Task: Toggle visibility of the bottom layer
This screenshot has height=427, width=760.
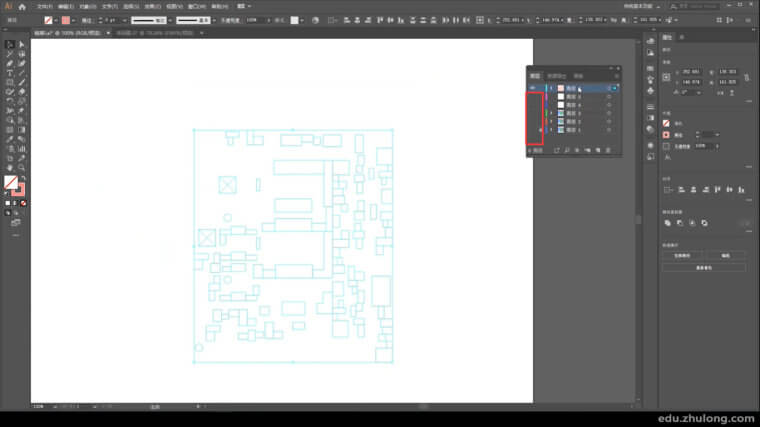Action: click(533, 130)
